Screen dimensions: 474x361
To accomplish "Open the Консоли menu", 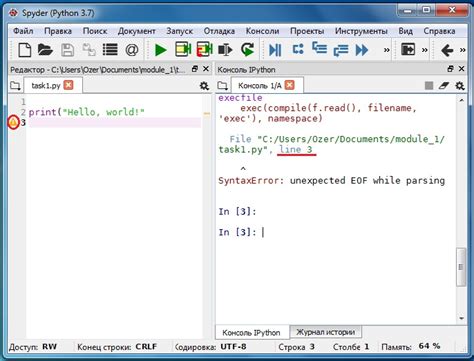I will point(263,31).
